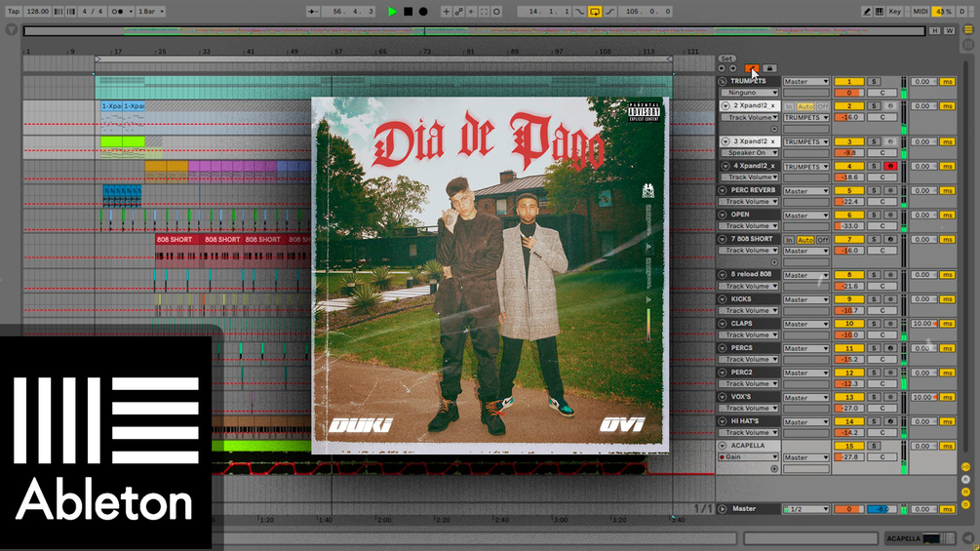
Task: Open Master output 1/2 dropdown
Action: point(806,509)
